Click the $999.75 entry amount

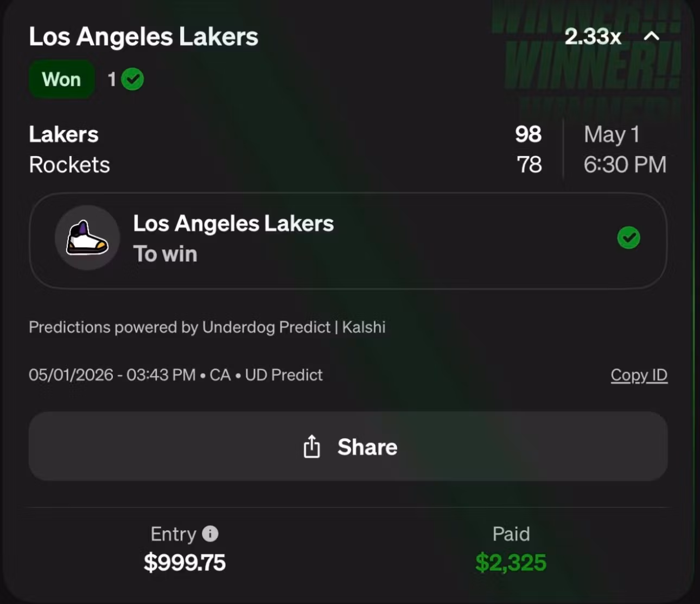[184, 562]
